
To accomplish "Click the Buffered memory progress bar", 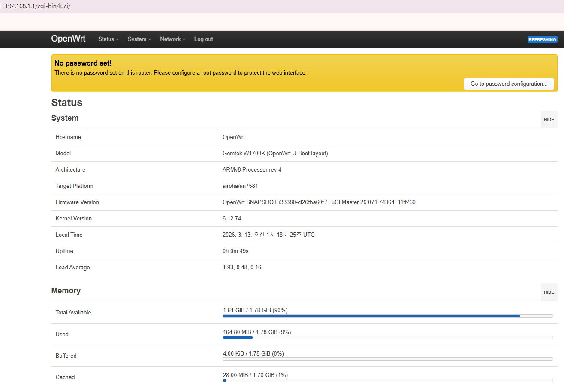I will coord(388,359).
